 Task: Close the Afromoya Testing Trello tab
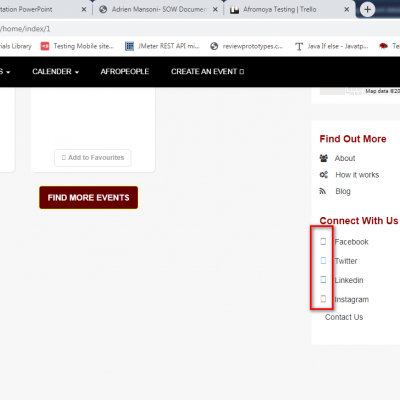tap(347, 9)
